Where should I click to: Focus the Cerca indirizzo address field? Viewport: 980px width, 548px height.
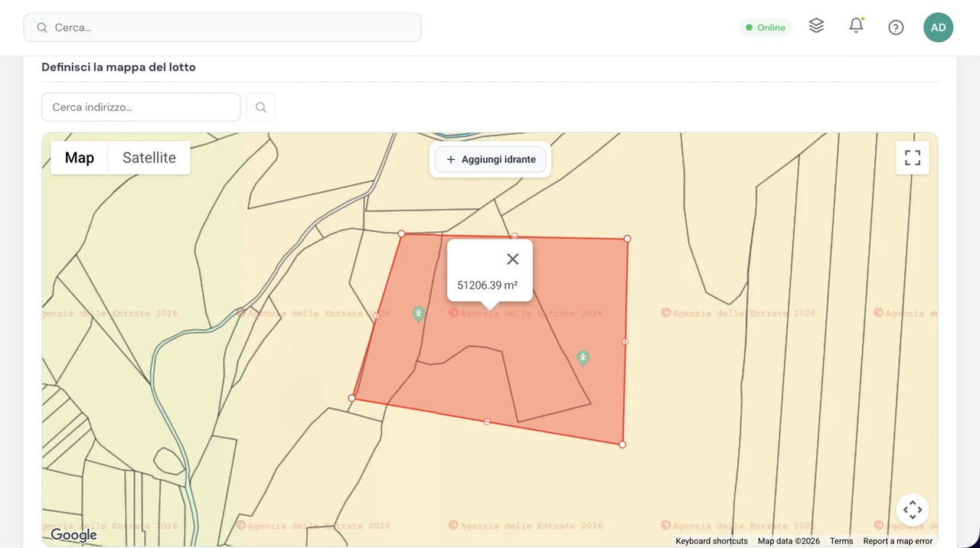click(x=141, y=107)
